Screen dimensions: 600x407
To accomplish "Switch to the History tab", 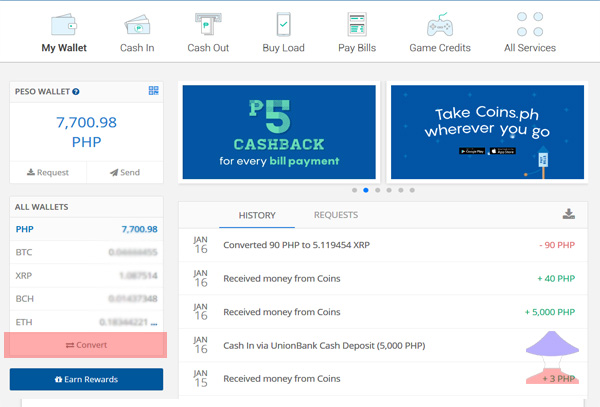I will coord(257,215).
